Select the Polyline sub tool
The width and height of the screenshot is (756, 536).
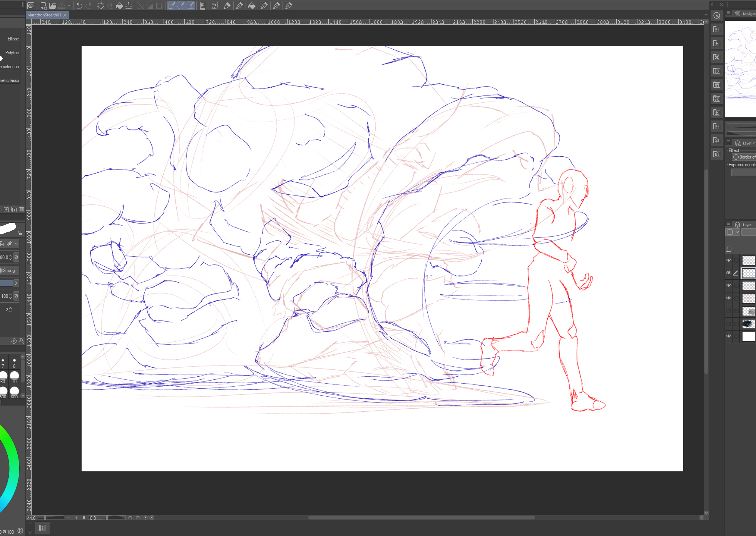tap(12, 53)
